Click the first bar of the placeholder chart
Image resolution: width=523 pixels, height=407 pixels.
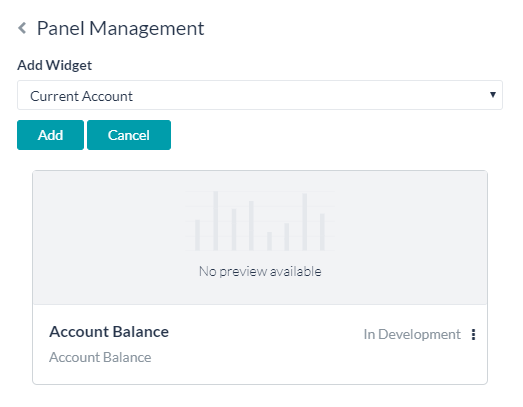pyautogui.click(x=197, y=235)
